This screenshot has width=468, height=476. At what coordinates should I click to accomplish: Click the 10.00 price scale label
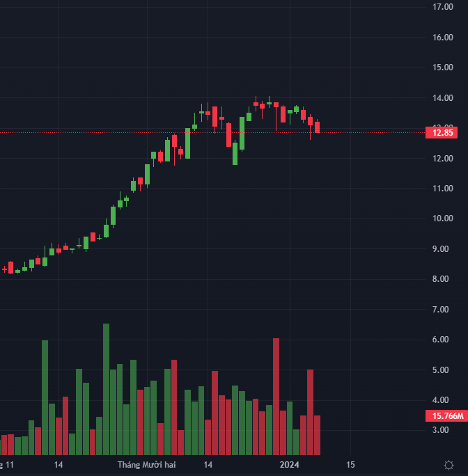[x=443, y=219]
